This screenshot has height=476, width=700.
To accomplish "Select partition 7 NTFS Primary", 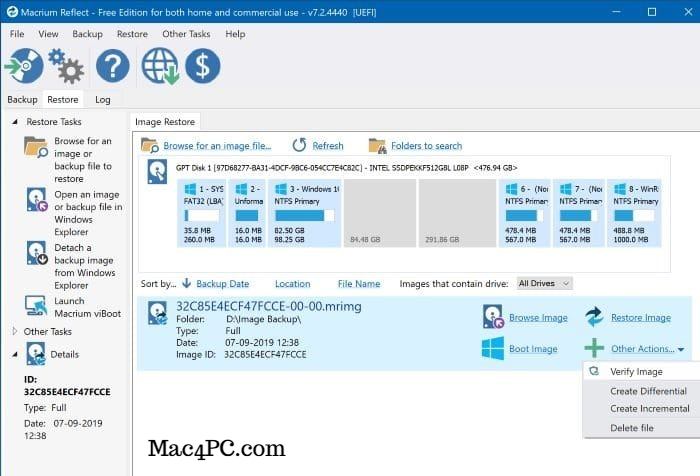I will click(579, 213).
